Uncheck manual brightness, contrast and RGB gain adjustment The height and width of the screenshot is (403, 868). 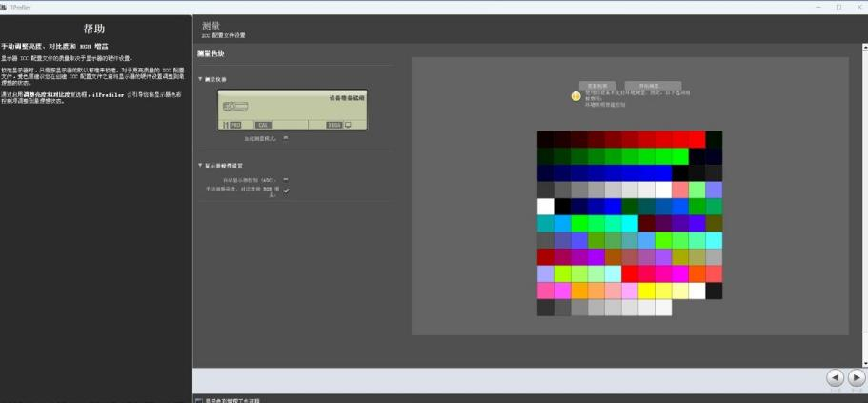pos(286,190)
